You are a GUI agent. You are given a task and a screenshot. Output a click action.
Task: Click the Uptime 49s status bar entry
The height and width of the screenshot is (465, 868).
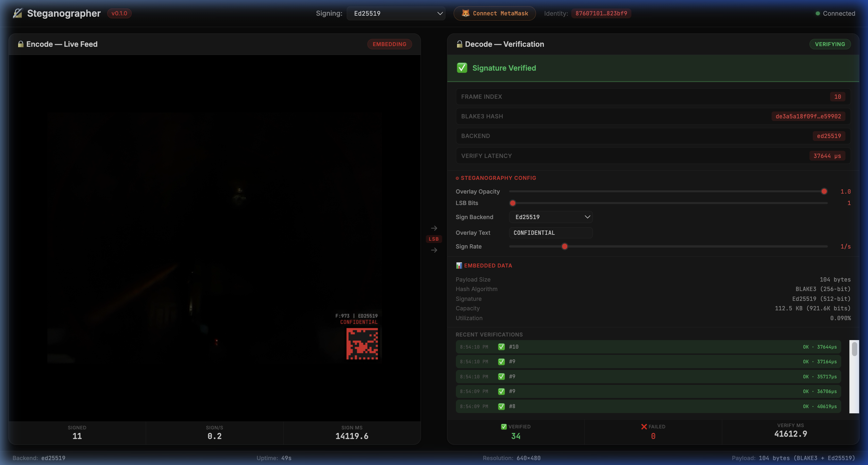(274, 458)
